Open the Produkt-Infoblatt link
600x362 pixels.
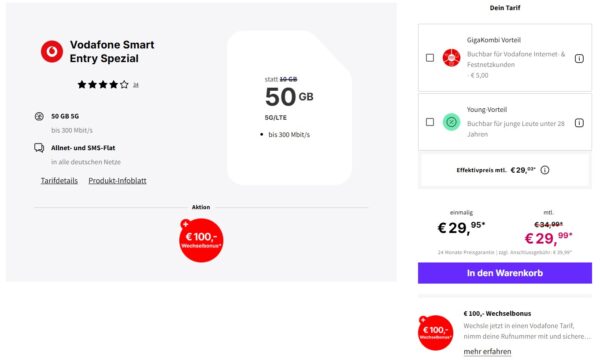pos(117,181)
